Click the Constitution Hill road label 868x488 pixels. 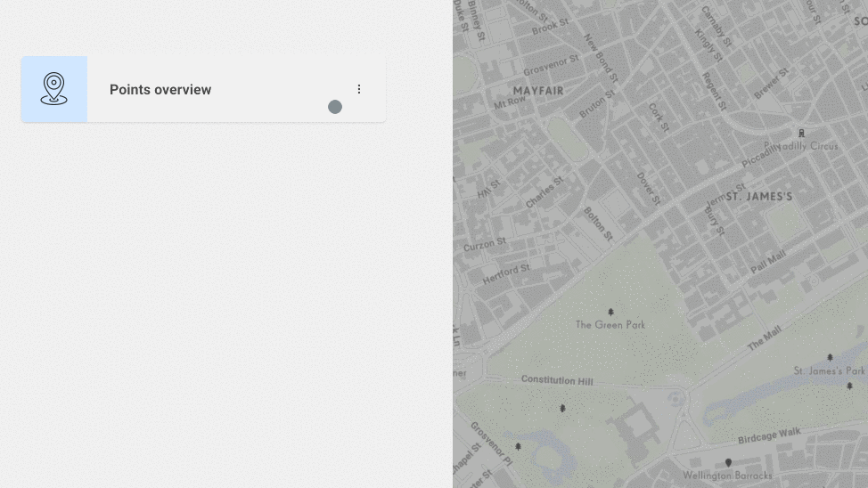point(557,381)
